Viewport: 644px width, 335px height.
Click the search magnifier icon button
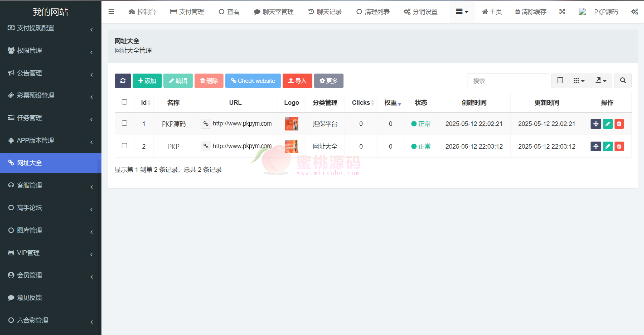[x=623, y=81]
